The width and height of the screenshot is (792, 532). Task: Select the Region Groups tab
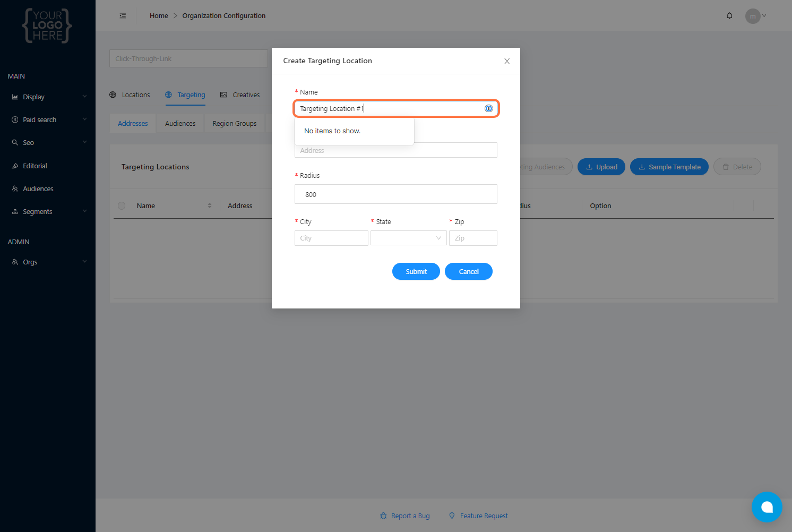coord(234,124)
